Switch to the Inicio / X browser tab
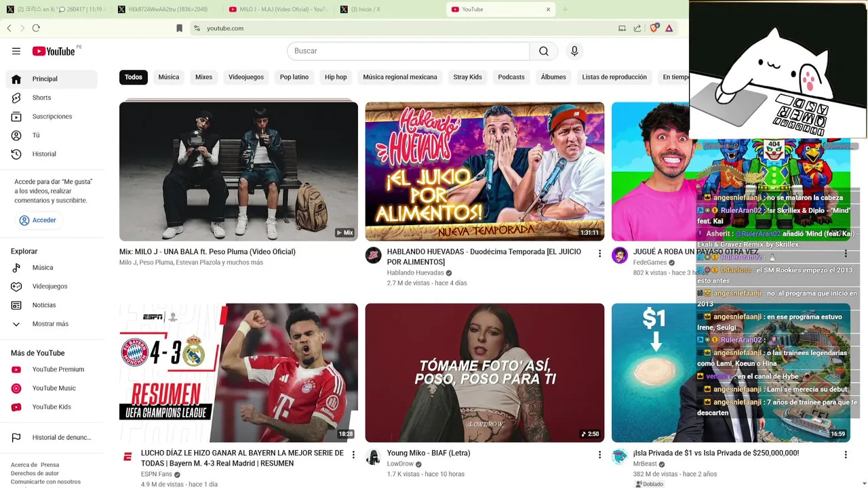868x488 pixels. click(x=389, y=9)
